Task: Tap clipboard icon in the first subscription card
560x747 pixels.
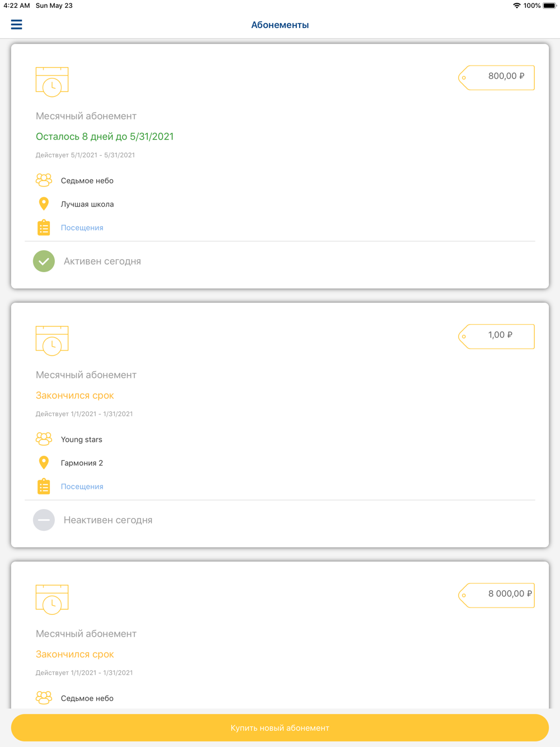Action: pos(44,227)
